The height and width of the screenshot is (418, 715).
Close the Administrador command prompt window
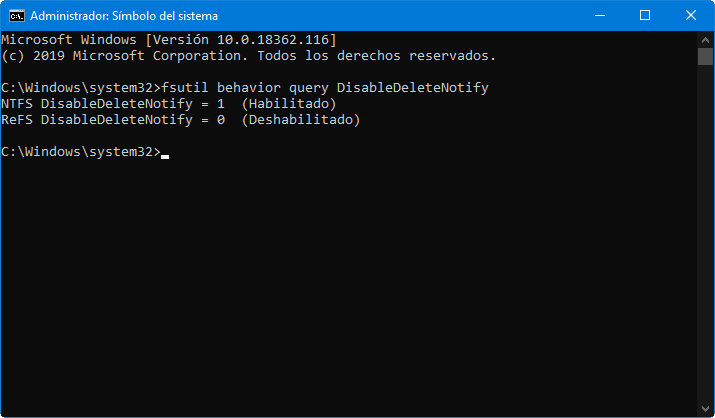pyautogui.click(x=691, y=16)
